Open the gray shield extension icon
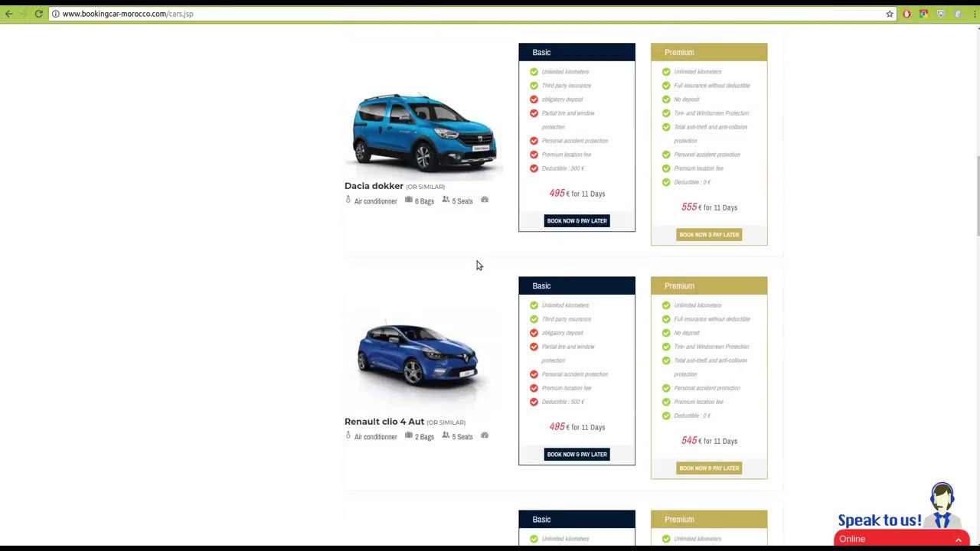This screenshot has height=551, width=980. tap(941, 14)
